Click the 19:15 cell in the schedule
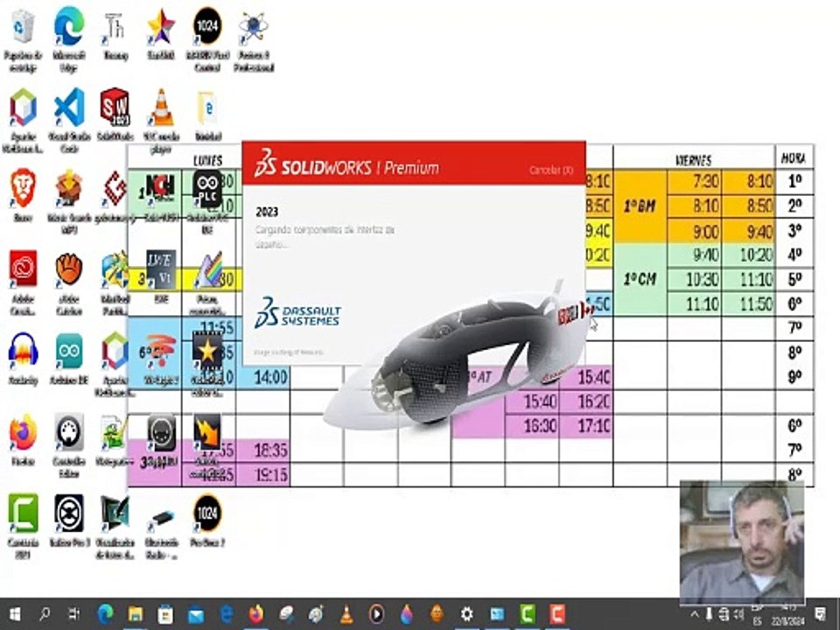 coord(270,474)
